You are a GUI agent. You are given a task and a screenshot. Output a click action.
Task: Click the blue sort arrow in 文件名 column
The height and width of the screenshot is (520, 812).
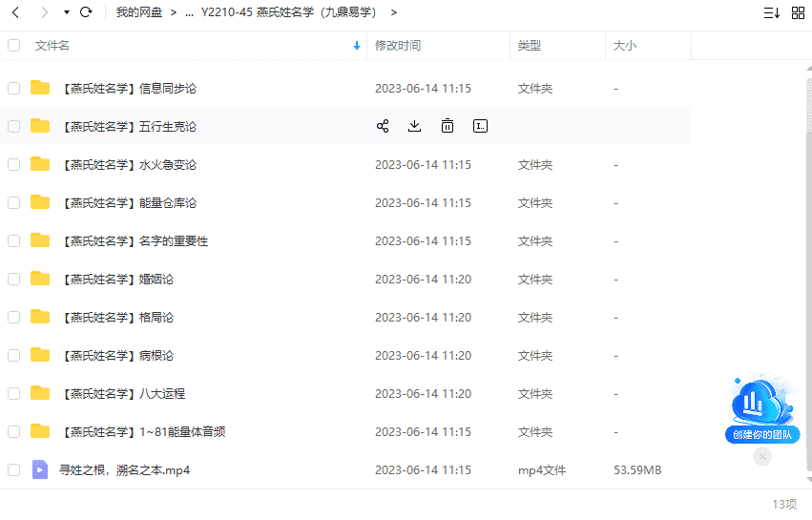pyautogui.click(x=357, y=46)
